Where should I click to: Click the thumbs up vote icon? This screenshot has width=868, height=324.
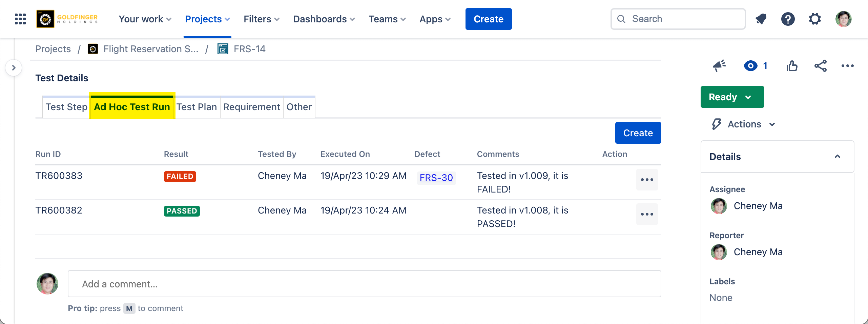coord(792,66)
